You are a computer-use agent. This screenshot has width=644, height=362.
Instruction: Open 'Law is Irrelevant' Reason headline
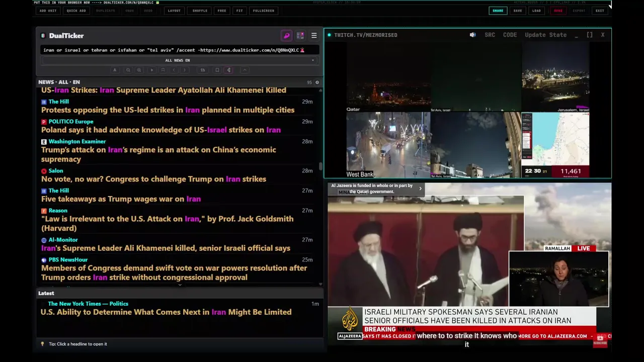click(x=167, y=223)
